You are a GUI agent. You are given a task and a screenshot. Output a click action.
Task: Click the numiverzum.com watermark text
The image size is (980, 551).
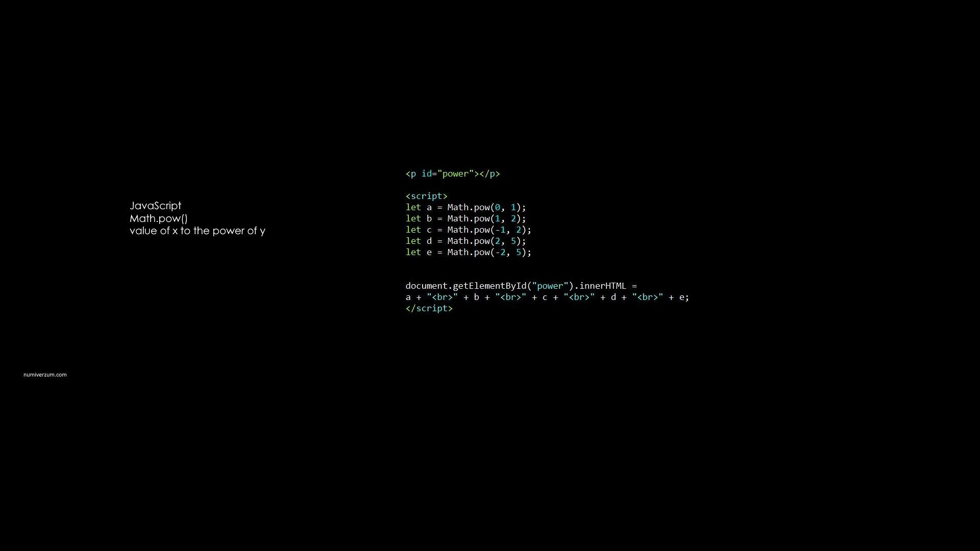(x=45, y=374)
